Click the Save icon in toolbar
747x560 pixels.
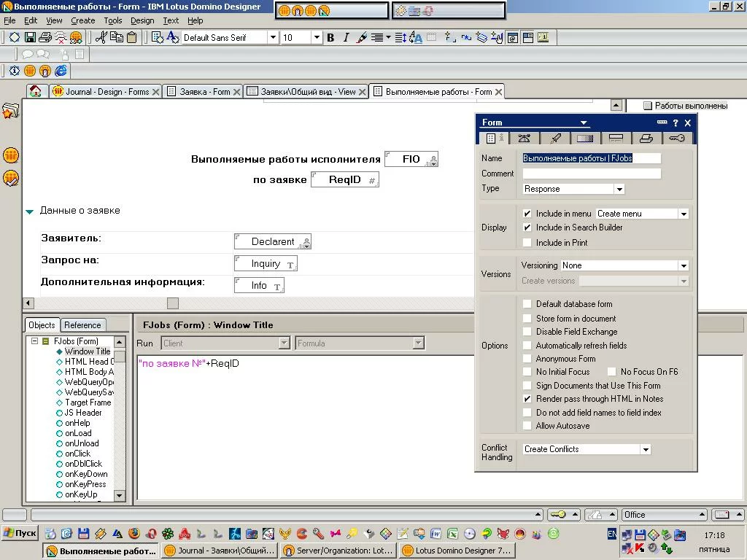(30, 37)
